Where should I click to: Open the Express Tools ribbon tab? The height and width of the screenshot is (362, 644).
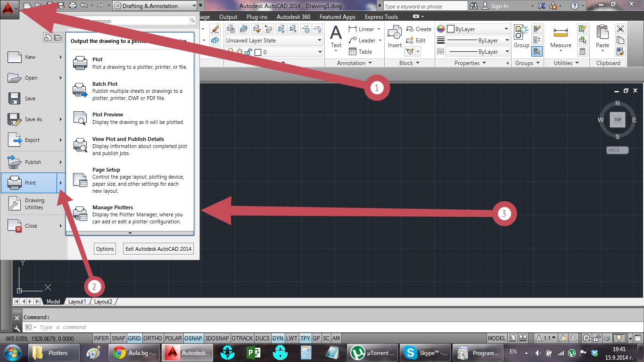pyautogui.click(x=381, y=17)
